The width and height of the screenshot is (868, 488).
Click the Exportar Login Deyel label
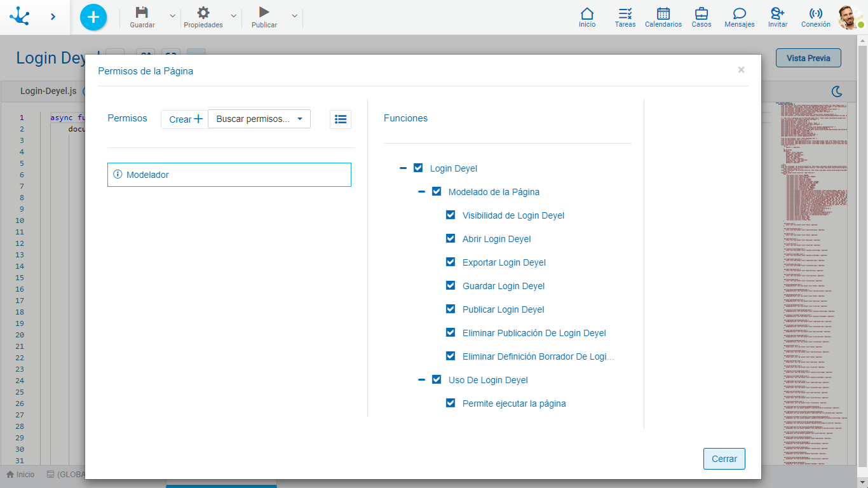tap(505, 262)
